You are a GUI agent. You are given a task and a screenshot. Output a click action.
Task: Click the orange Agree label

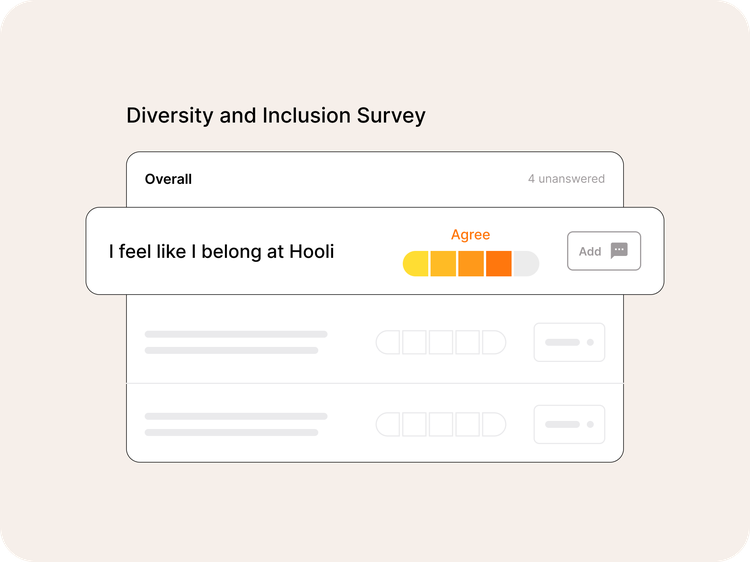pos(470,235)
